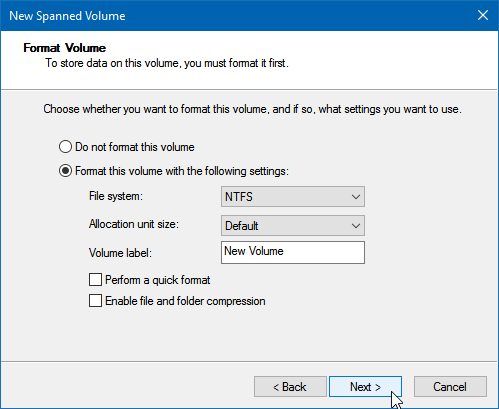Focus the Volume label text field
Screen dimensions: 499x409
pyautogui.click(x=293, y=252)
